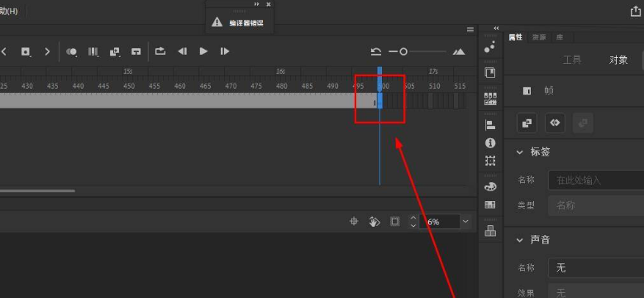Screen dimensions: 644x298
Task: Open the components panel icon
Action: [x=490, y=231]
